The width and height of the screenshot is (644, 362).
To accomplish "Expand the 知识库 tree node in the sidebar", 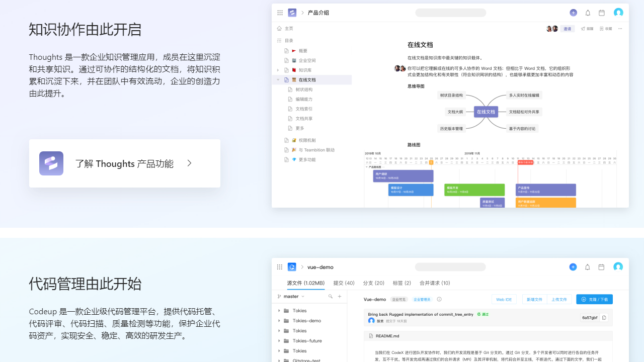I will [277, 70].
